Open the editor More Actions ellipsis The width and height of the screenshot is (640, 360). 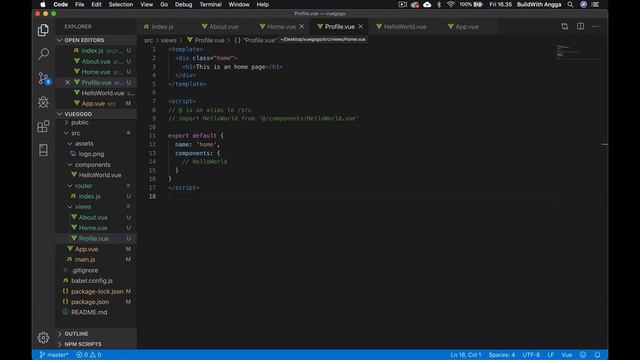(596, 27)
